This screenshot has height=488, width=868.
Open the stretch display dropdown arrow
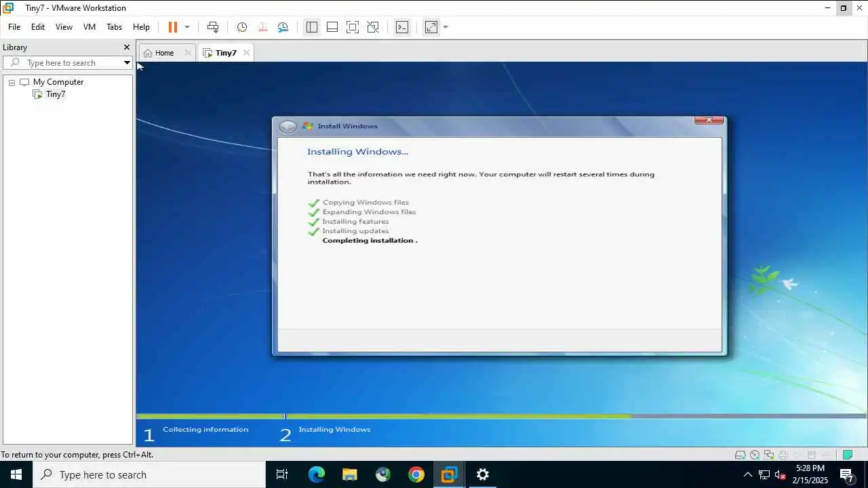tap(446, 27)
